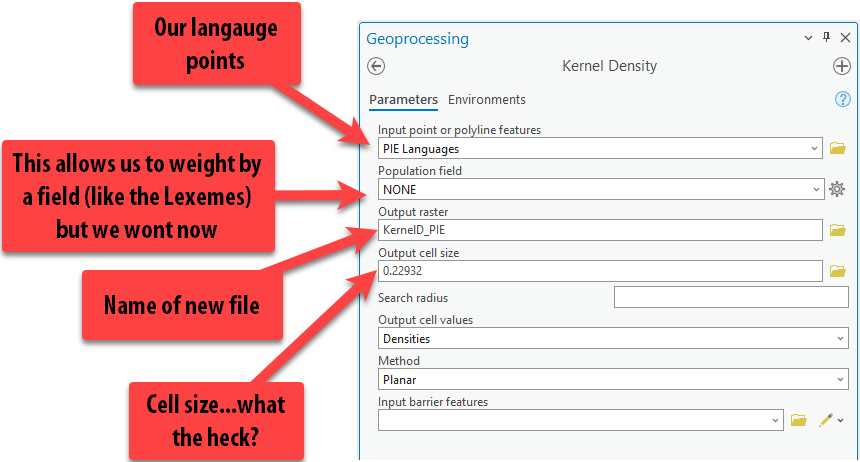860x462 pixels.
Task: Open the Method dropdown showing Planar
Action: point(838,380)
